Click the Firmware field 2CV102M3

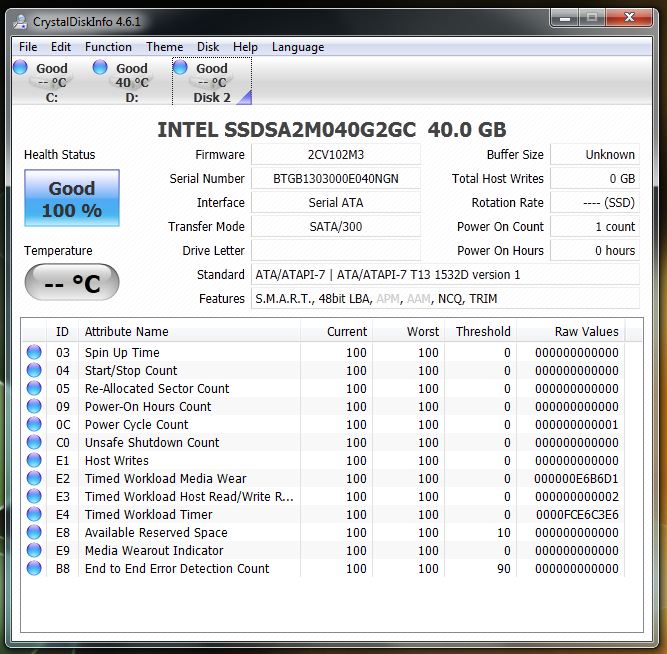click(x=336, y=154)
